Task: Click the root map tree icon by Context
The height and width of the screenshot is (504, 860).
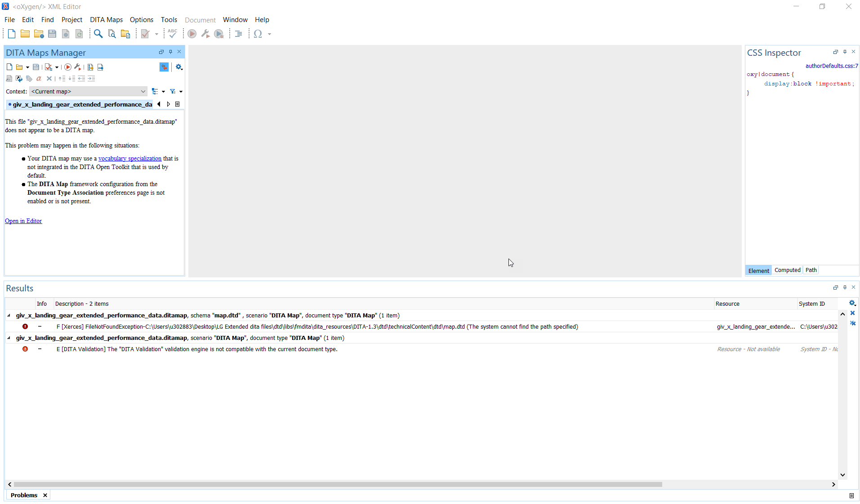Action: tap(155, 91)
